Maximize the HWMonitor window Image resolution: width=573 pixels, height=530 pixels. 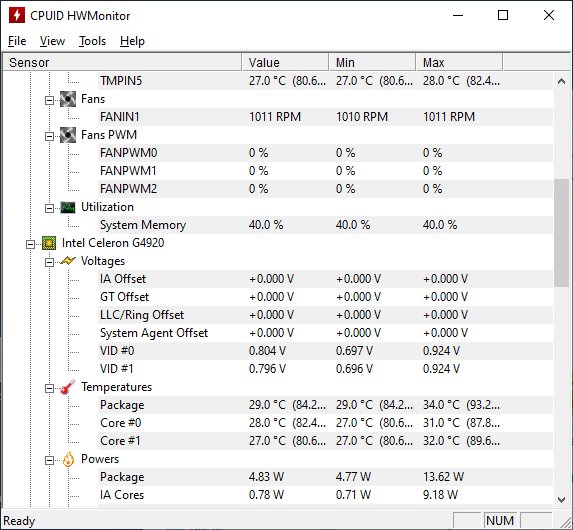pos(503,15)
